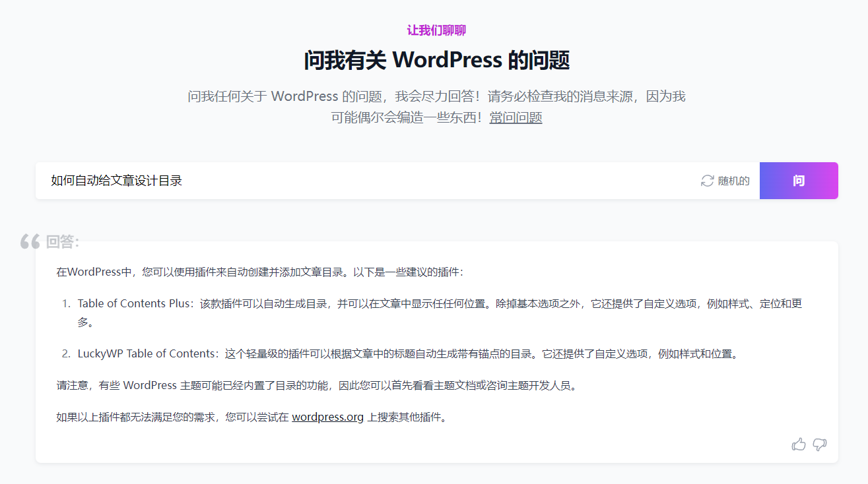868x484 pixels.
Task: Open the wordpress.org link
Action: pyautogui.click(x=328, y=417)
